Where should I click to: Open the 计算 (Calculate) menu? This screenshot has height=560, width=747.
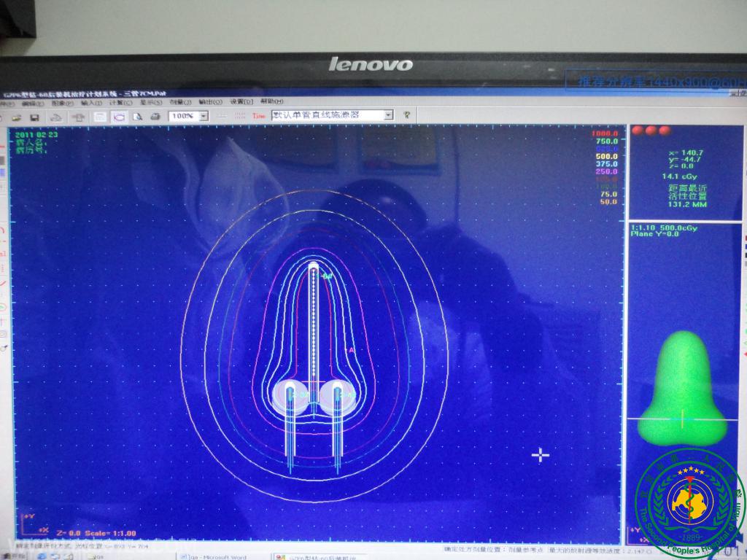[120, 103]
